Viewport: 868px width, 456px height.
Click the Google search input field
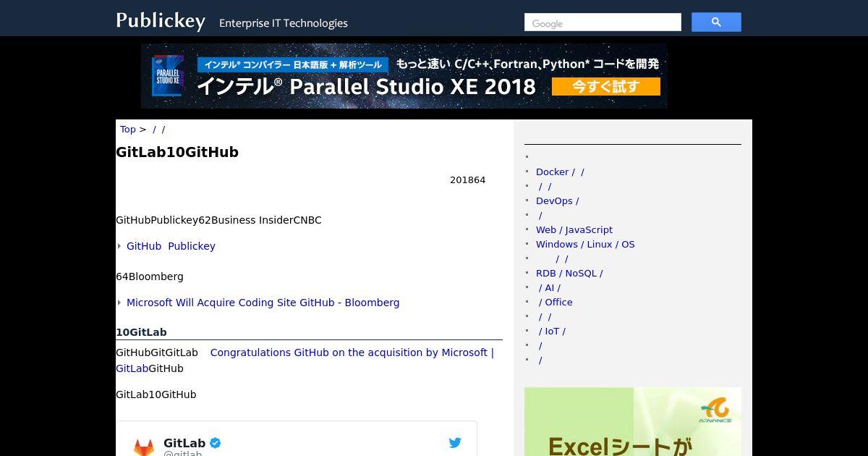point(603,22)
